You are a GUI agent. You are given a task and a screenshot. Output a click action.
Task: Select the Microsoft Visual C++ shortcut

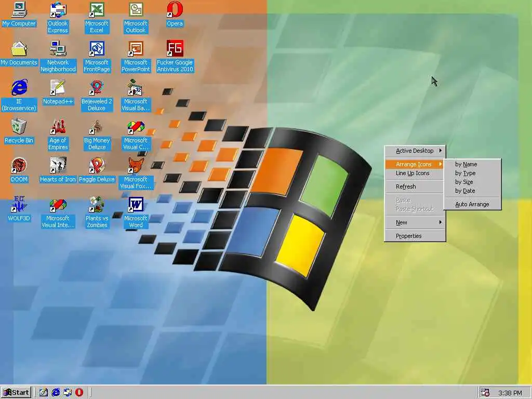(136, 135)
